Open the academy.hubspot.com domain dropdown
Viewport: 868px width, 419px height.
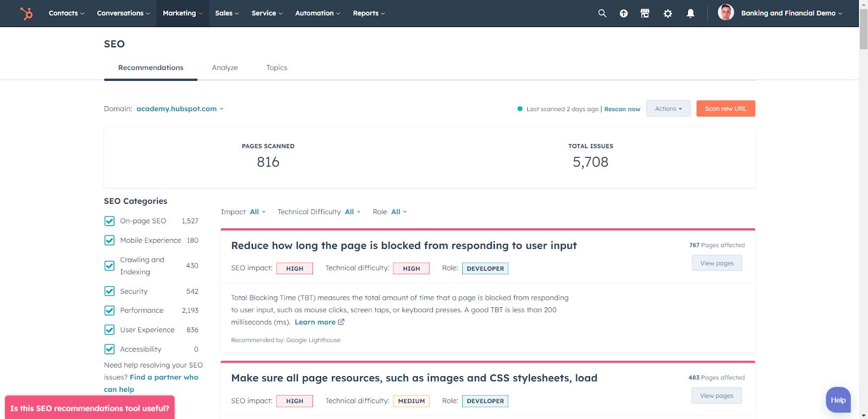click(180, 109)
